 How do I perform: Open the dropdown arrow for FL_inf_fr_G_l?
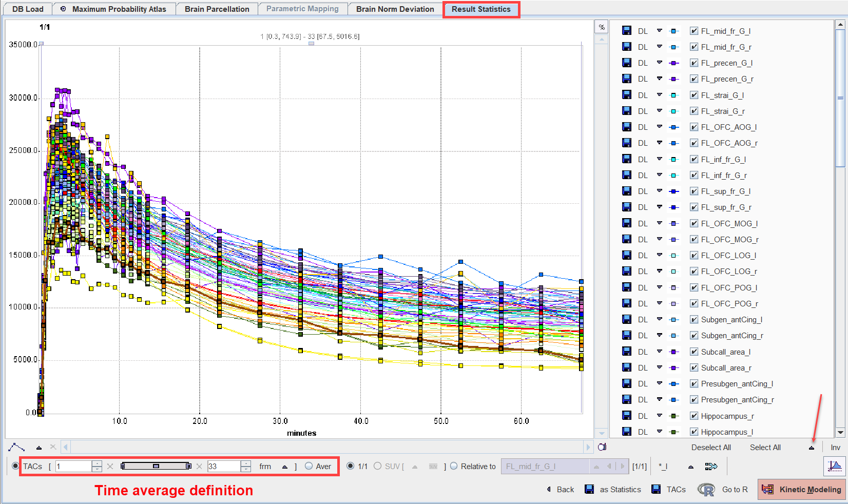660,159
